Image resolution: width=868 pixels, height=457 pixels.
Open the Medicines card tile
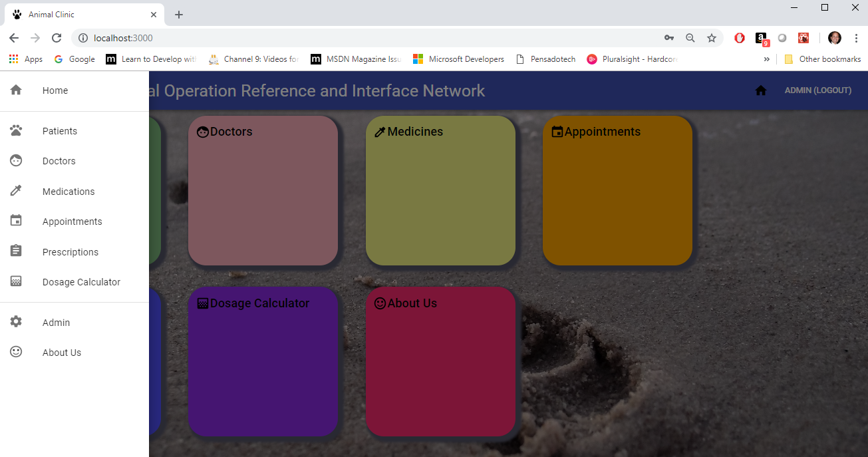point(440,190)
